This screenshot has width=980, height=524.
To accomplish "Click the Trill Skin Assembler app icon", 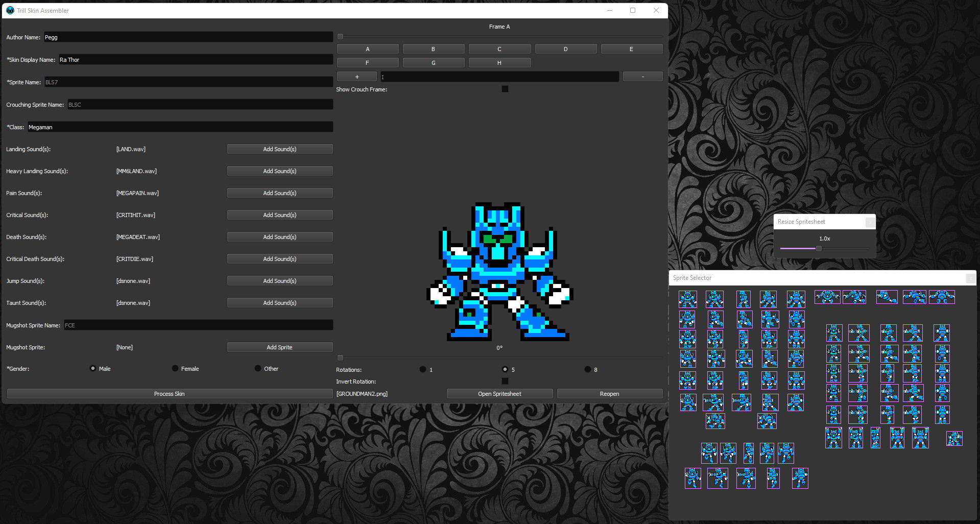I will pos(9,10).
